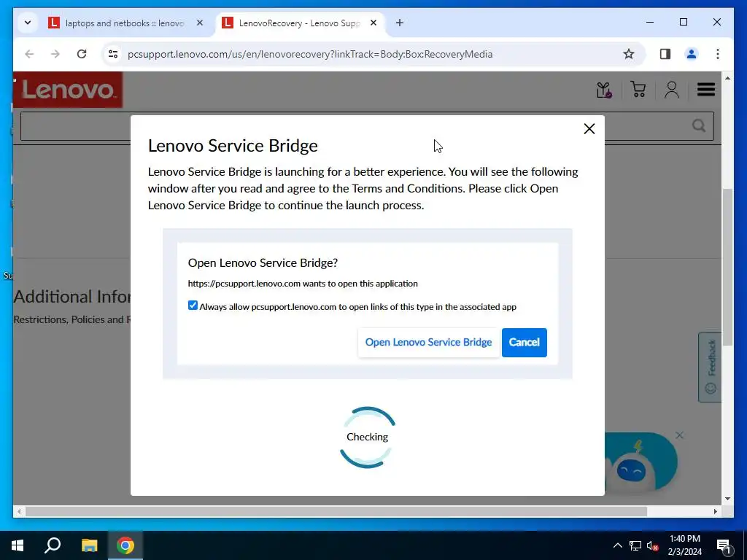Open the notification center icon

point(724,545)
